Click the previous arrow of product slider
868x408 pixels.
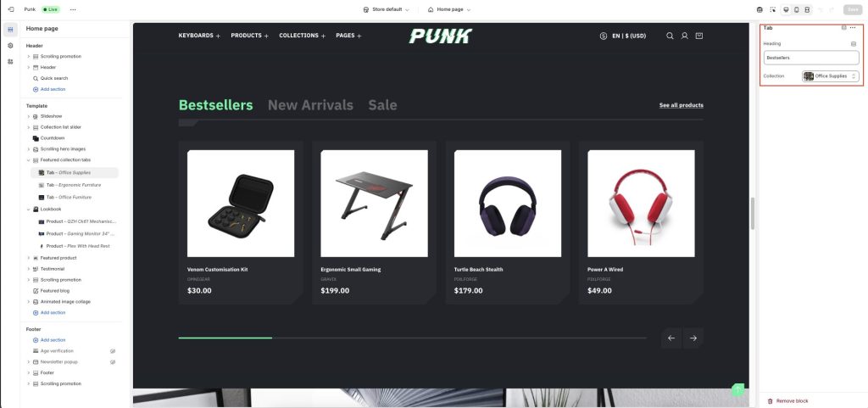click(671, 338)
